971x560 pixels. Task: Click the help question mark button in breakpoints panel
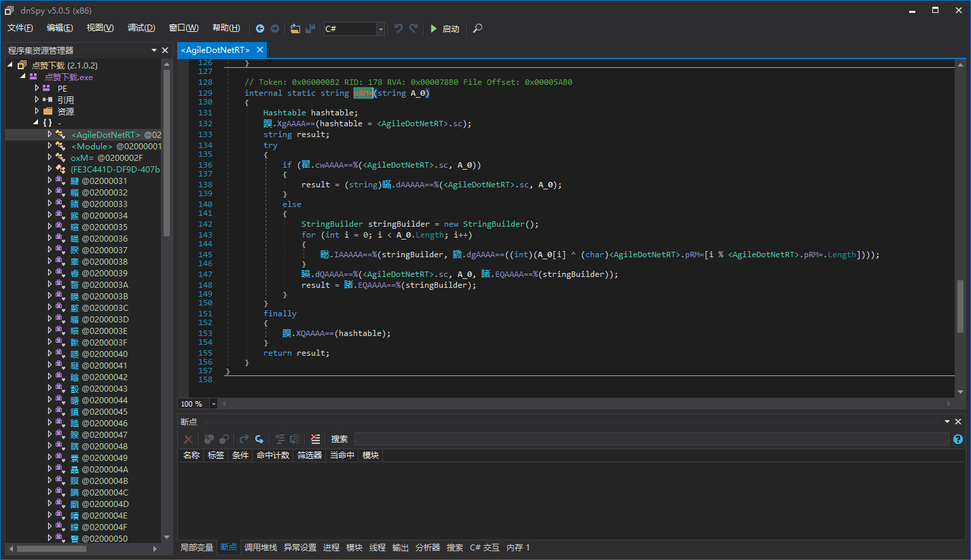957,439
